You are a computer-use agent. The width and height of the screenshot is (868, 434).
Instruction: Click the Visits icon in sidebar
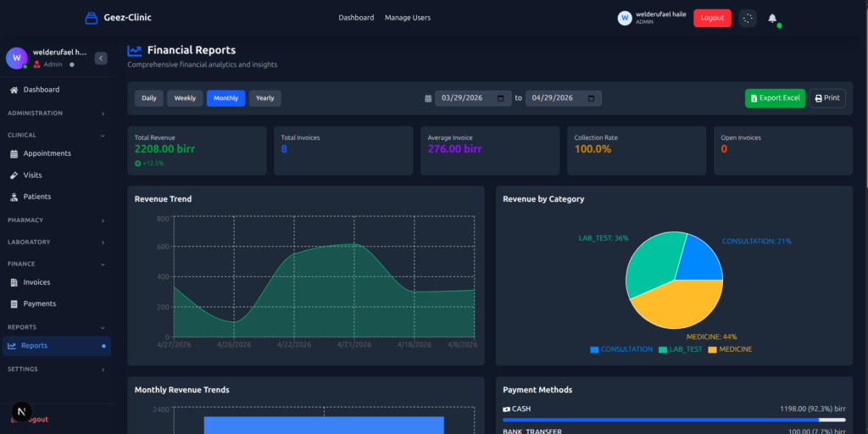[x=14, y=175]
